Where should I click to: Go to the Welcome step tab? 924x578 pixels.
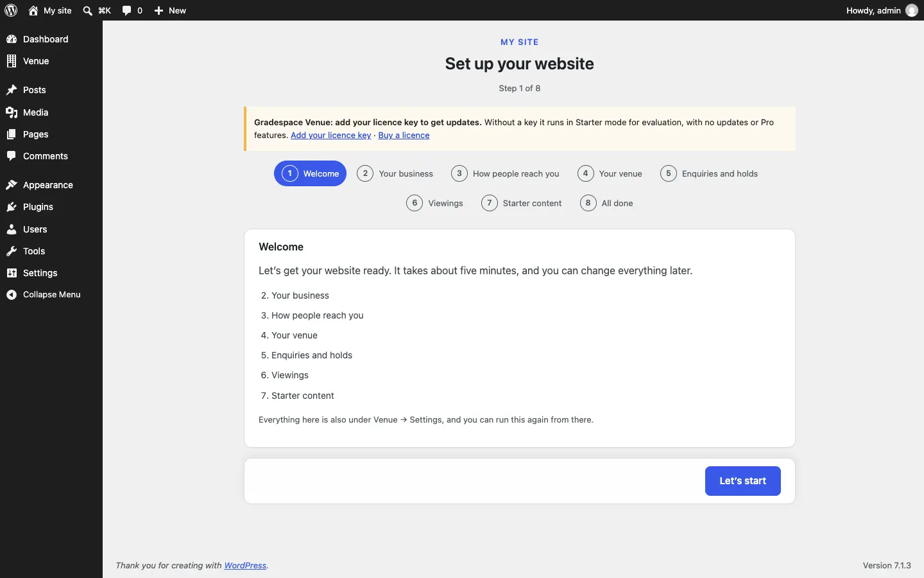point(311,173)
